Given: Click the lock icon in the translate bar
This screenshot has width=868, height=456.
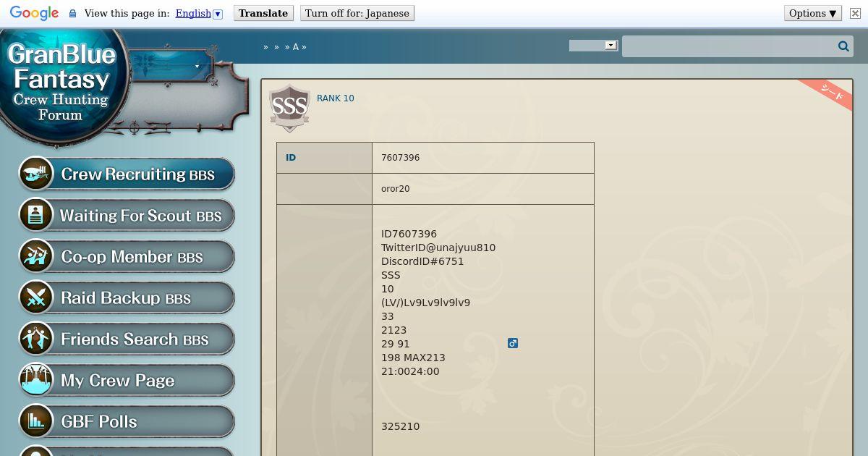Looking at the screenshot, I should pyautogui.click(x=72, y=14).
